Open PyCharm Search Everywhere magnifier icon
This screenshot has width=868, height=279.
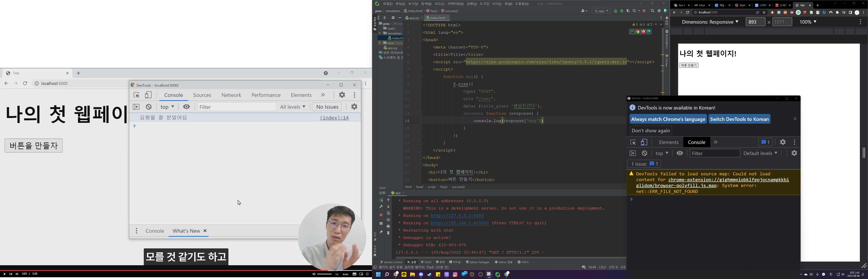pos(652,11)
